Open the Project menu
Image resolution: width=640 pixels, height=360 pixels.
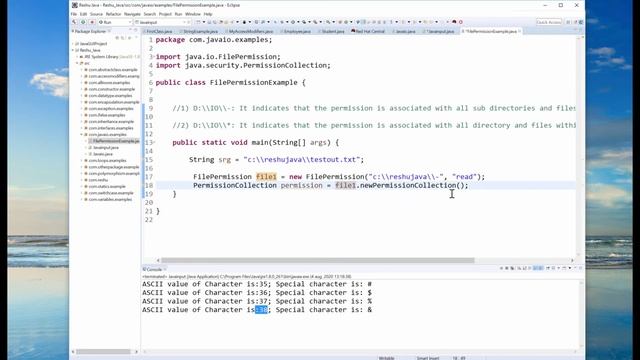pyautogui.click(x=165, y=14)
